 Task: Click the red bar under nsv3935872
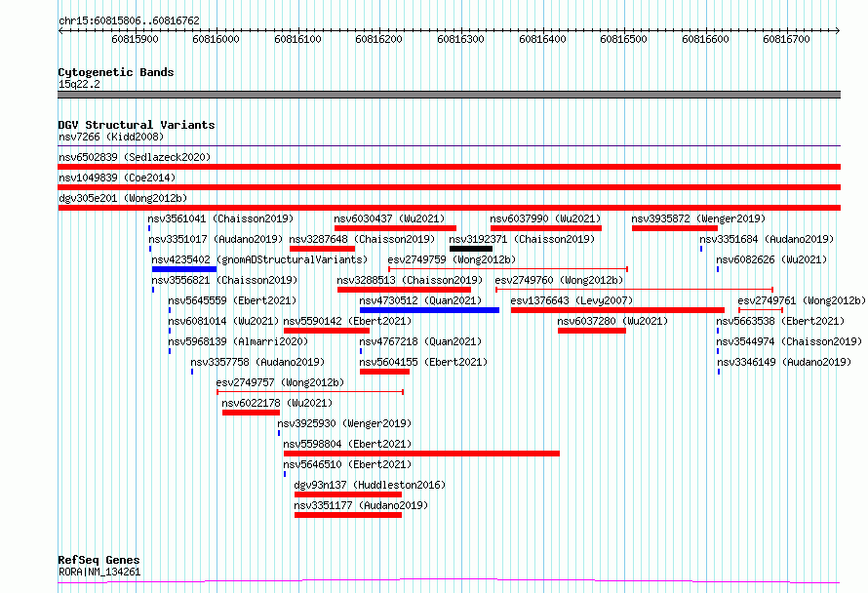(675, 228)
